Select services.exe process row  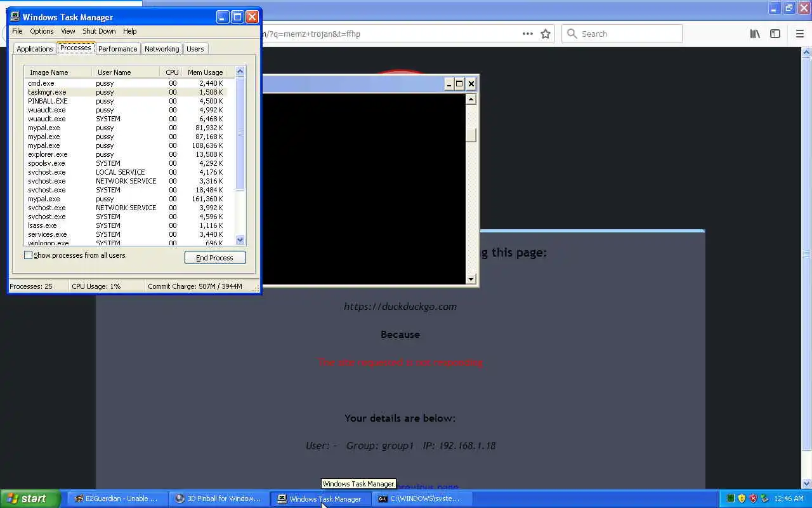126,234
